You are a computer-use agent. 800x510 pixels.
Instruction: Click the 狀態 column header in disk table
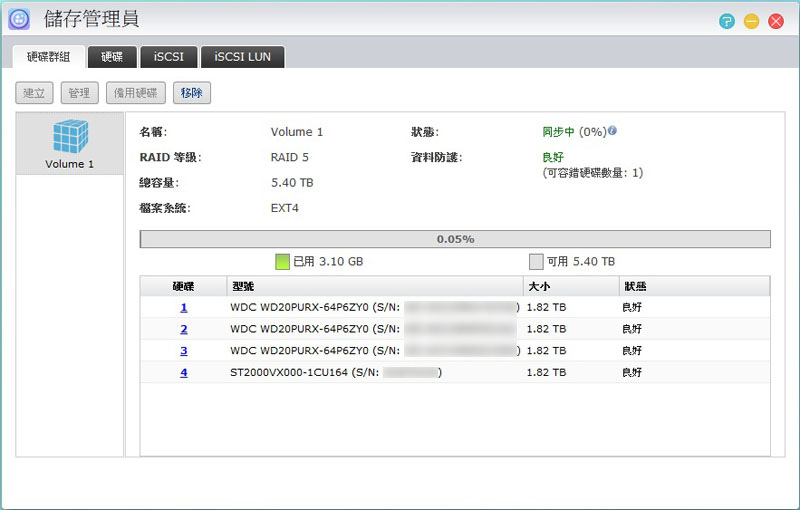click(x=694, y=286)
